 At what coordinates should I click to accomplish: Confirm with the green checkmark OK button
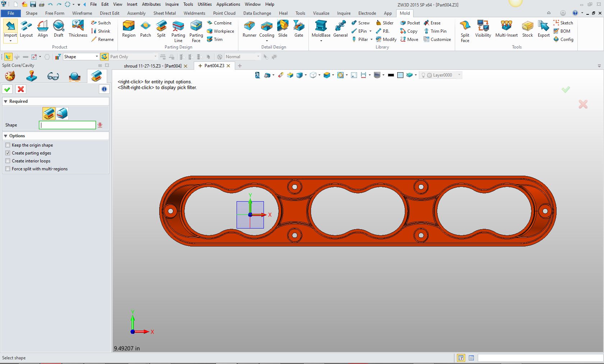7,89
